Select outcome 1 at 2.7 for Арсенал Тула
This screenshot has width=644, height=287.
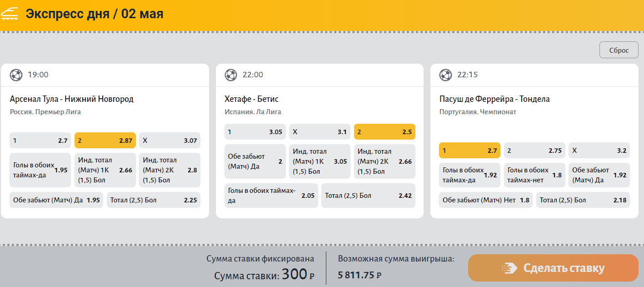pos(40,141)
